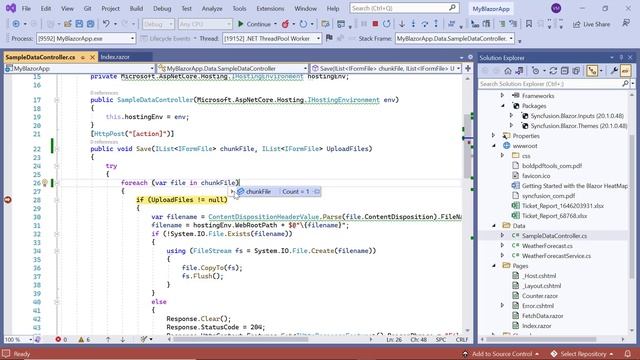Click the Bookmark icon in toolbar
This screenshot has width=640, height=360.
(x=529, y=24)
